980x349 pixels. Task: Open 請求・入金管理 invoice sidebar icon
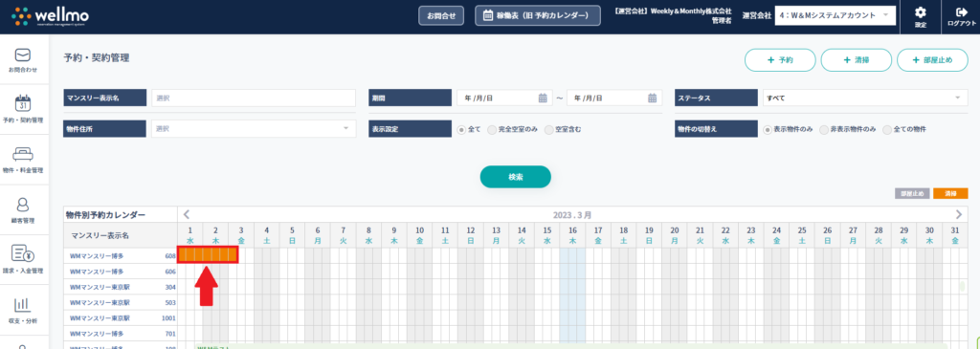pyautogui.click(x=23, y=254)
